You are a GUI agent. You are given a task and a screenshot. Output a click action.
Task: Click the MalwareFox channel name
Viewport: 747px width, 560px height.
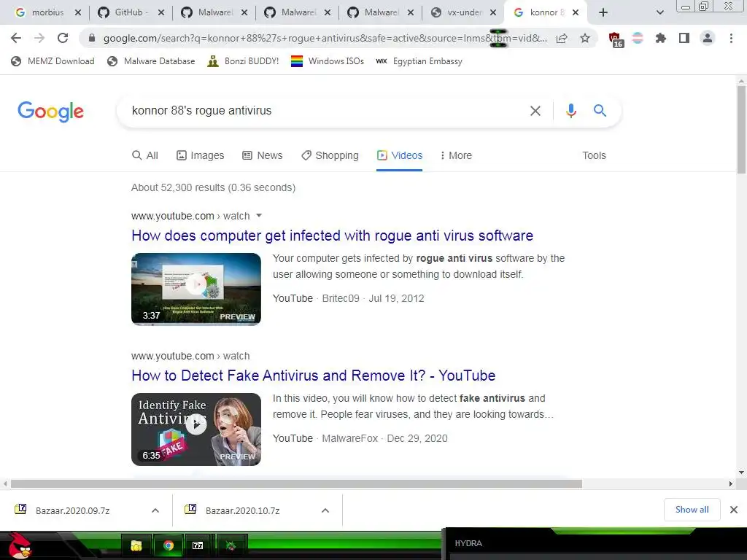tap(349, 438)
